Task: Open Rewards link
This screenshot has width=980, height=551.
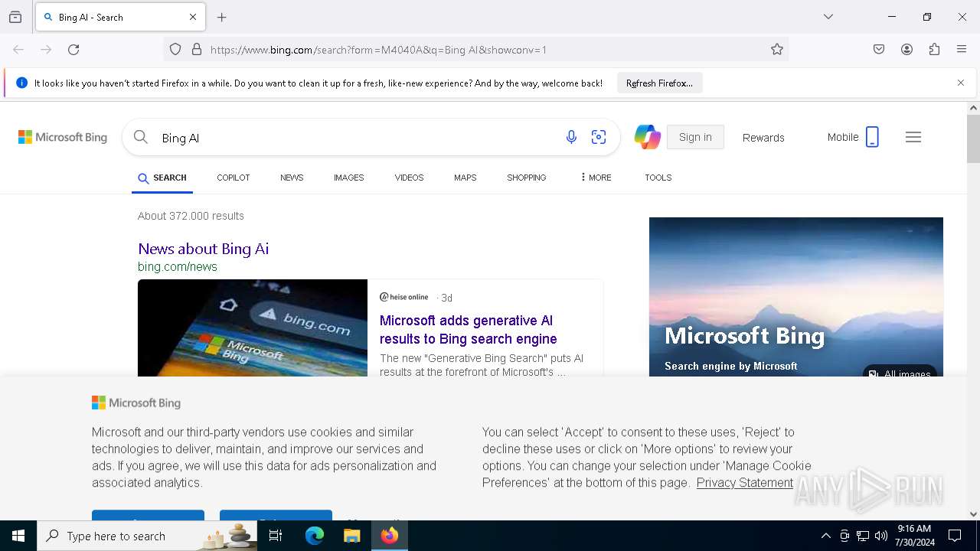Action: [763, 138]
